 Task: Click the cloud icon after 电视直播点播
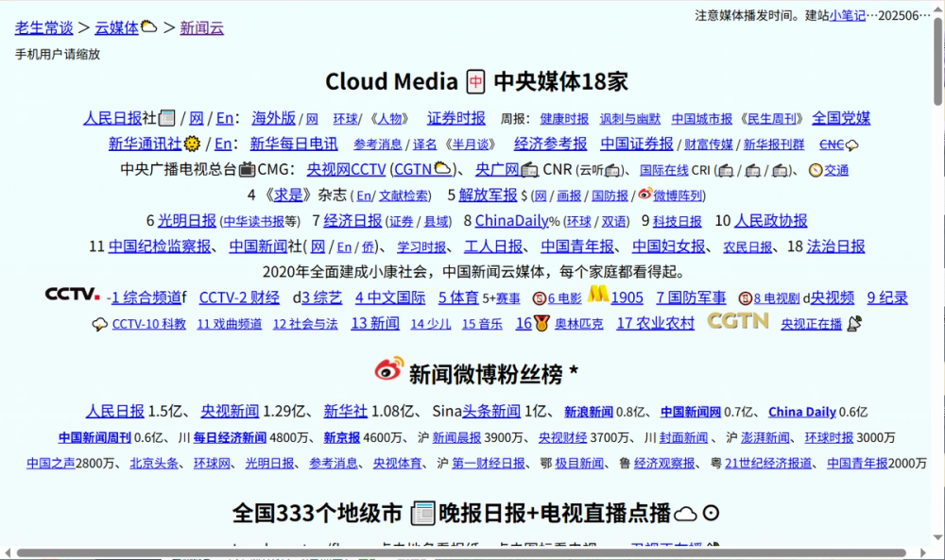click(x=685, y=514)
